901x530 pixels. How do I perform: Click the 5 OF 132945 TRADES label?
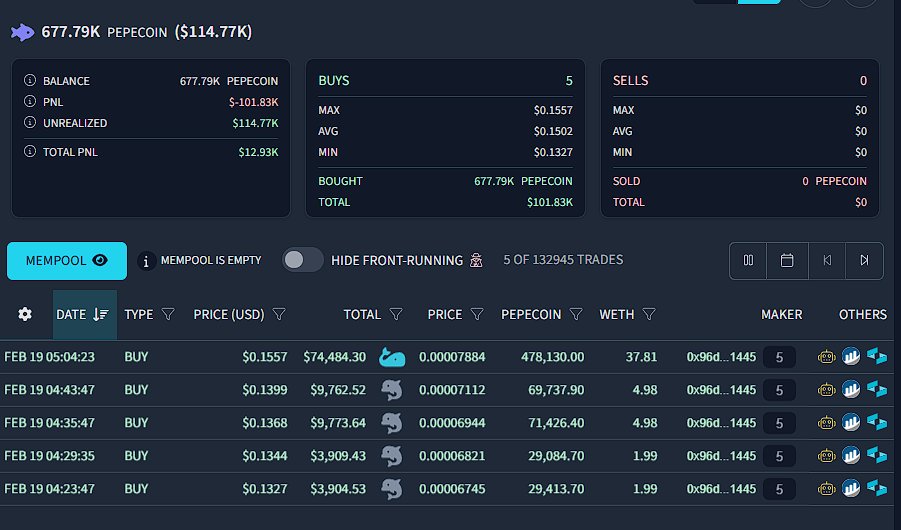563,260
